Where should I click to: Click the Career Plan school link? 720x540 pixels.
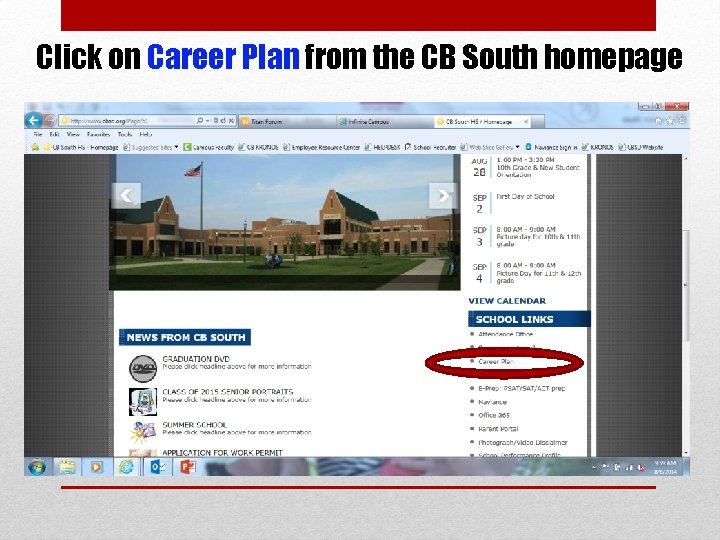(x=495, y=362)
